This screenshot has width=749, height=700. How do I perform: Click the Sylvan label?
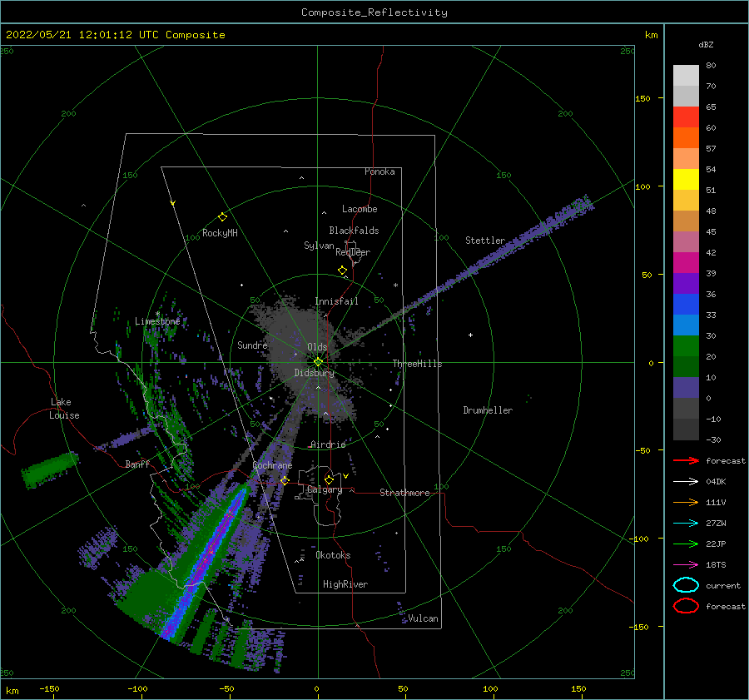tap(319, 246)
